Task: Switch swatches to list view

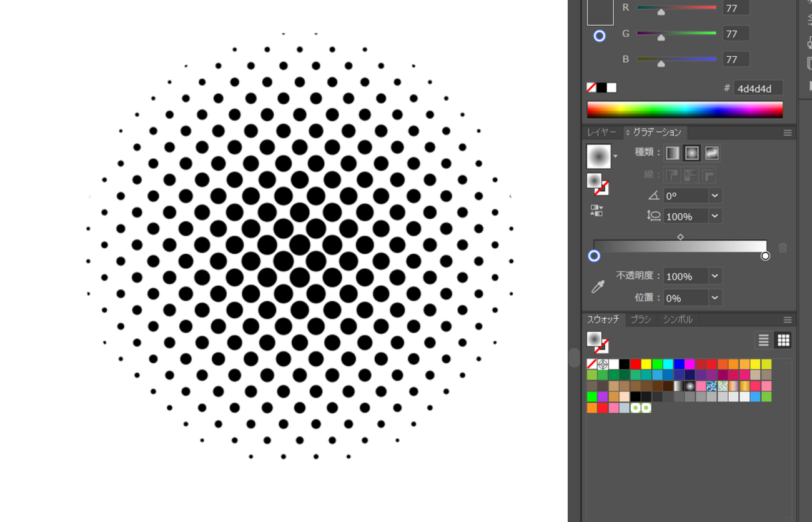Action: point(763,340)
